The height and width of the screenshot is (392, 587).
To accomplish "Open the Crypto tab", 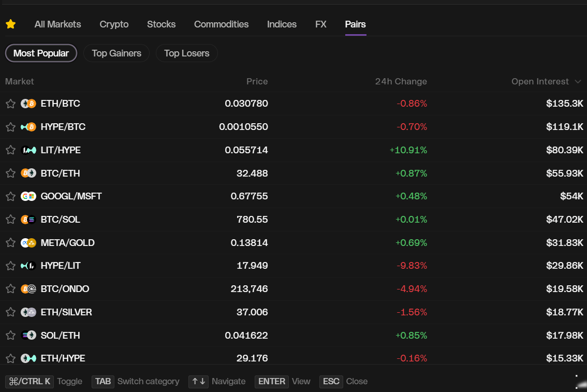I will [x=114, y=24].
